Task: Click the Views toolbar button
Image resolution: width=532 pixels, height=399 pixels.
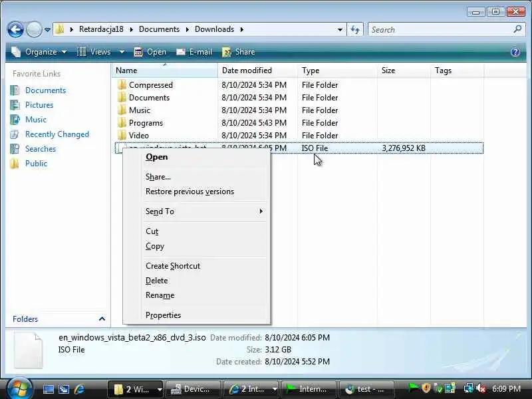Action: tap(94, 52)
